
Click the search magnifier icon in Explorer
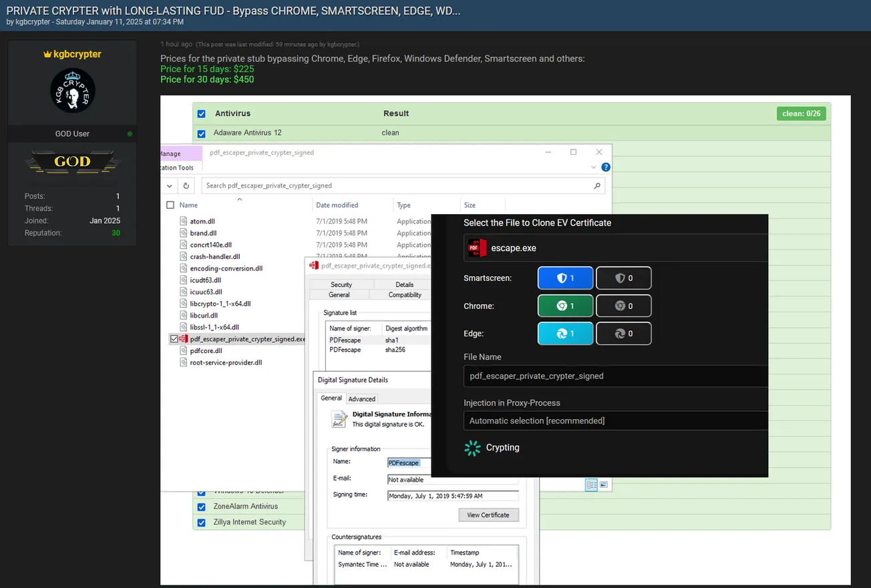[597, 186]
